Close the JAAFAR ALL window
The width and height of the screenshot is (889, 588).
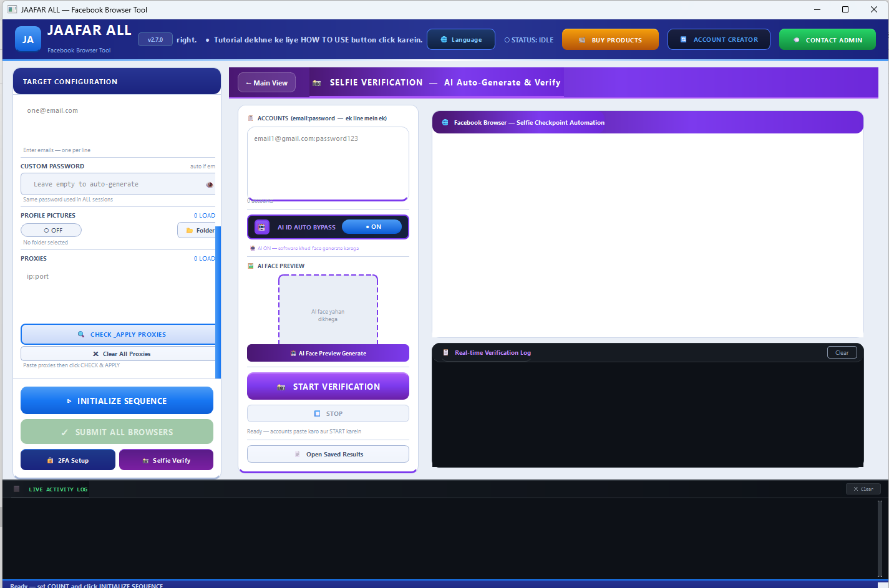coord(874,9)
